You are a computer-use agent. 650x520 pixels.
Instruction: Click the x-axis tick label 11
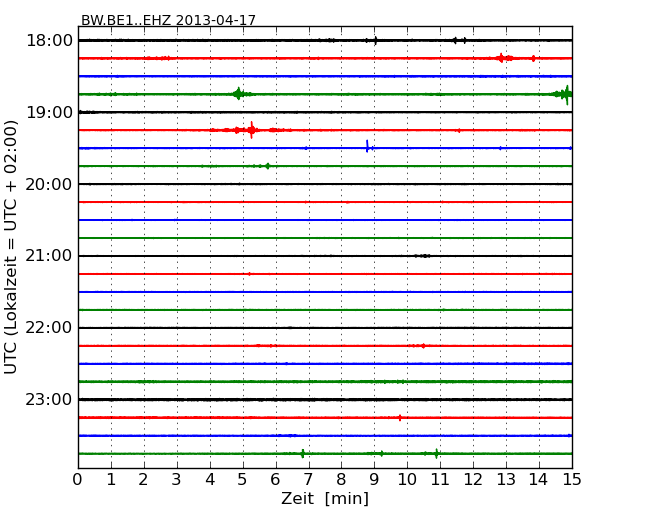pyautogui.click(x=440, y=479)
